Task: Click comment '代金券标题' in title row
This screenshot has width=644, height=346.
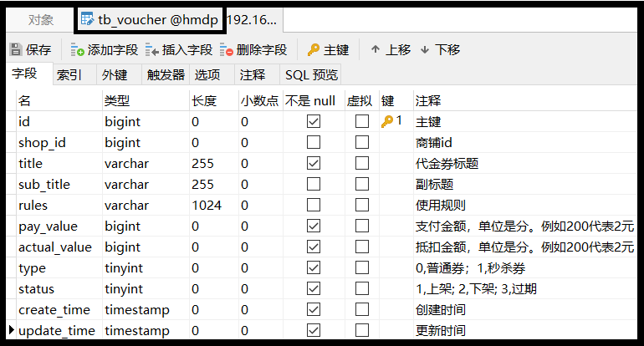Action: tap(447, 163)
